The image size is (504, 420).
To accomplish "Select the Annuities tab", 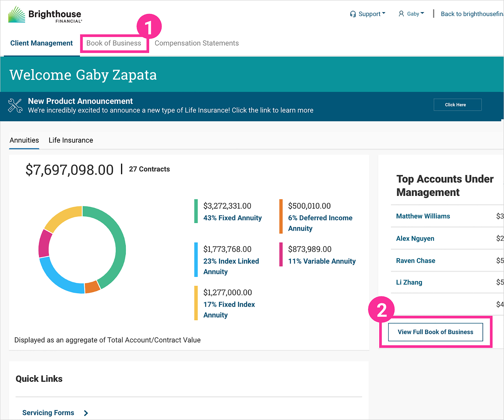I will (x=24, y=140).
